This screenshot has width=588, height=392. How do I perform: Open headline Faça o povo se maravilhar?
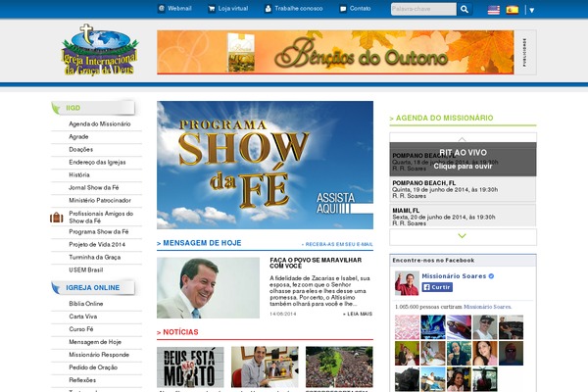pyautogui.click(x=316, y=263)
